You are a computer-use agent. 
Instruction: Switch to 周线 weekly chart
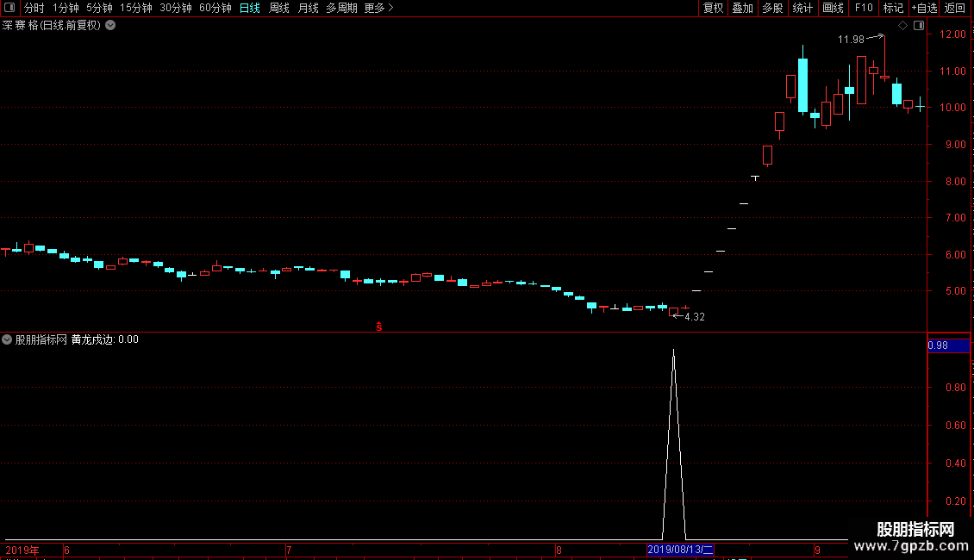click(279, 8)
